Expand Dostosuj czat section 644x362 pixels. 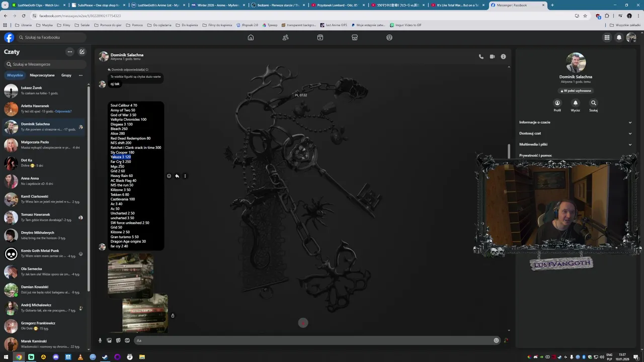pyautogui.click(x=576, y=133)
